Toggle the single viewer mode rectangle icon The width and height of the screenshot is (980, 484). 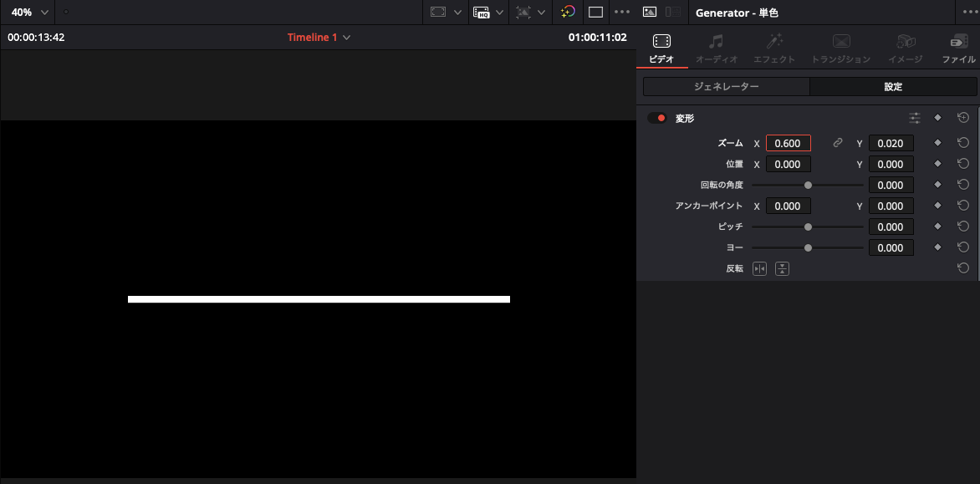coord(595,12)
